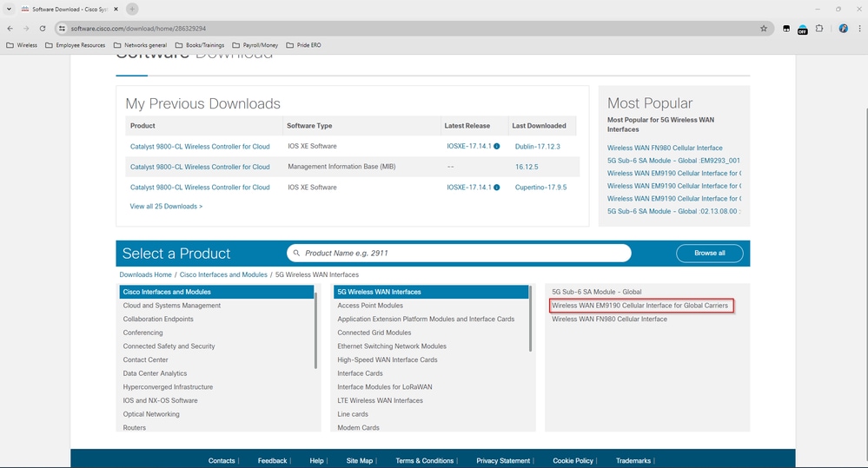Open the Cupertino-17.9.5 download link

(540, 188)
